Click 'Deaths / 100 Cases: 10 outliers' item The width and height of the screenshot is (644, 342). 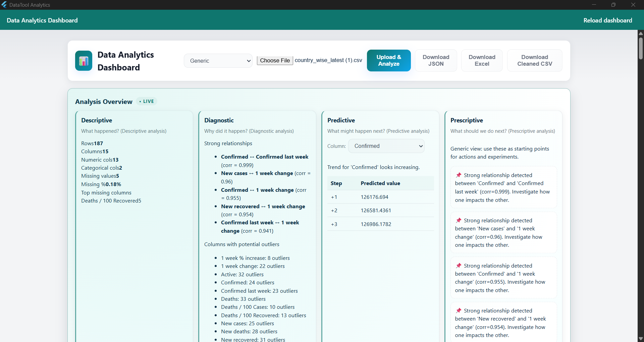point(258,307)
